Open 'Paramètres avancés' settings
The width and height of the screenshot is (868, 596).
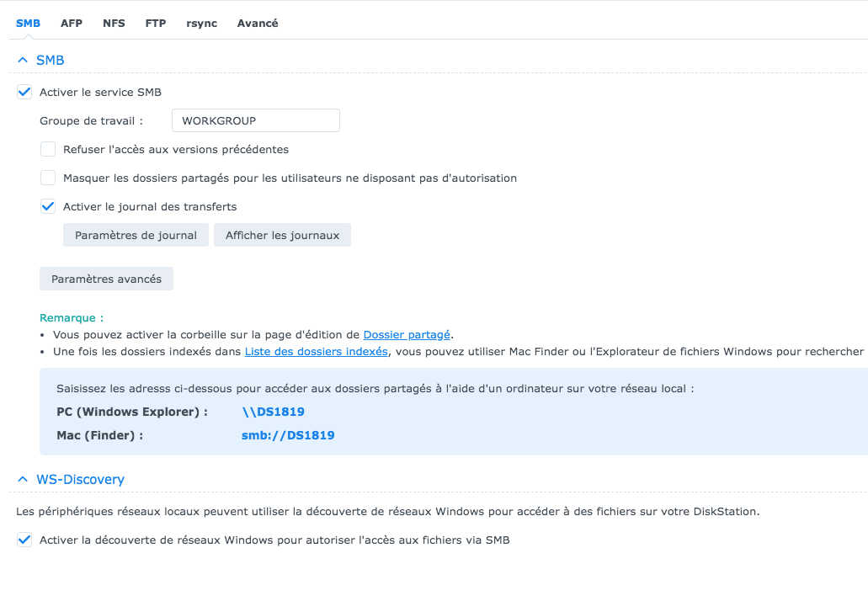click(106, 279)
